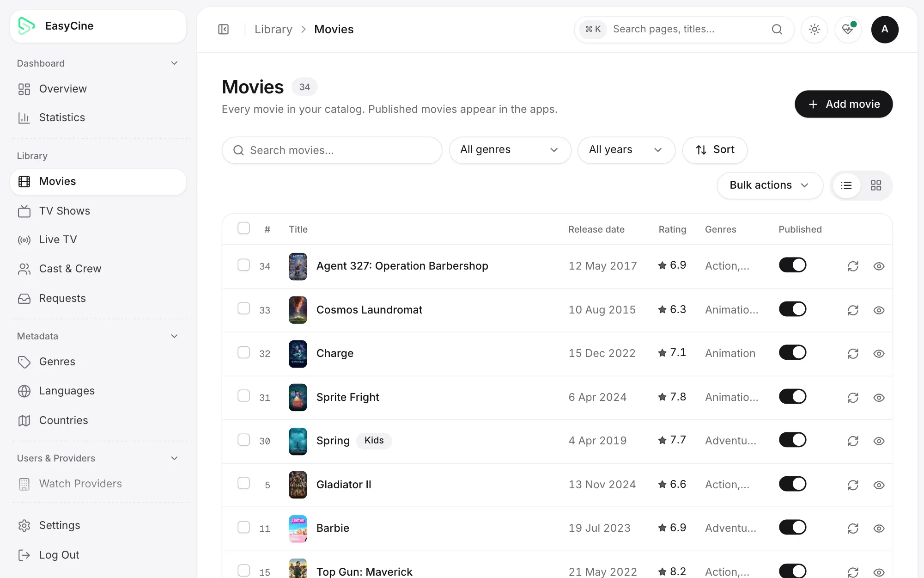Image resolution: width=924 pixels, height=578 pixels.
Task: Select all movies header checkbox
Action: coord(243,228)
